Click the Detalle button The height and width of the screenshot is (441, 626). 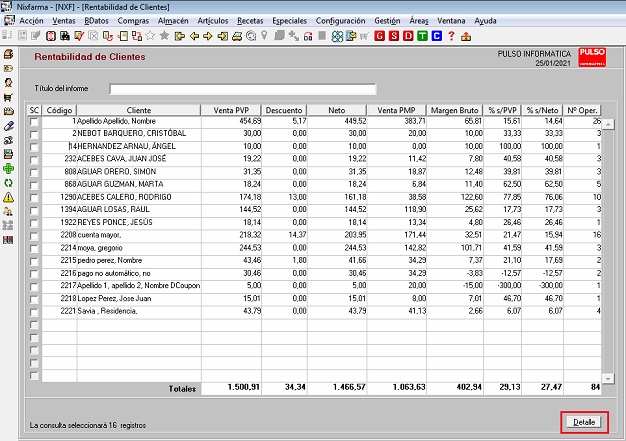tap(584, 422)
